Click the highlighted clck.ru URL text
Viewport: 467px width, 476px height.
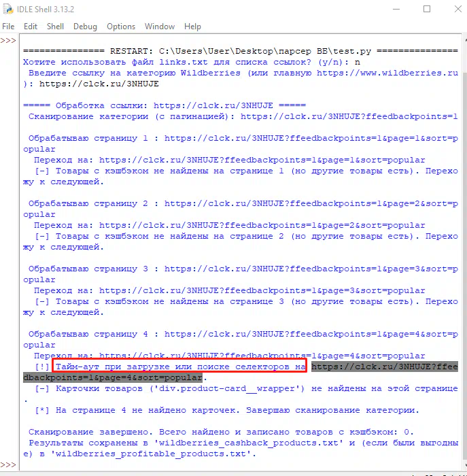(x=384, y=367)
